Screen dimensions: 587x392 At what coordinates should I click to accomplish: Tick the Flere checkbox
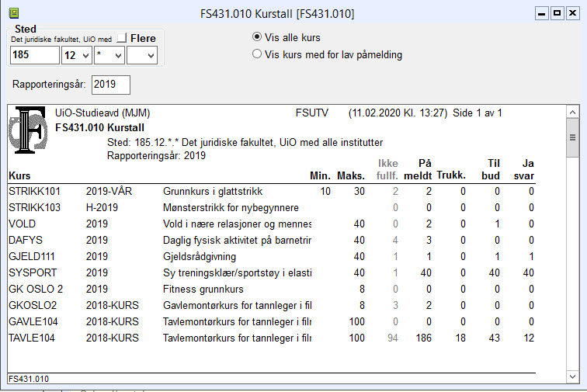coord(121,38)
